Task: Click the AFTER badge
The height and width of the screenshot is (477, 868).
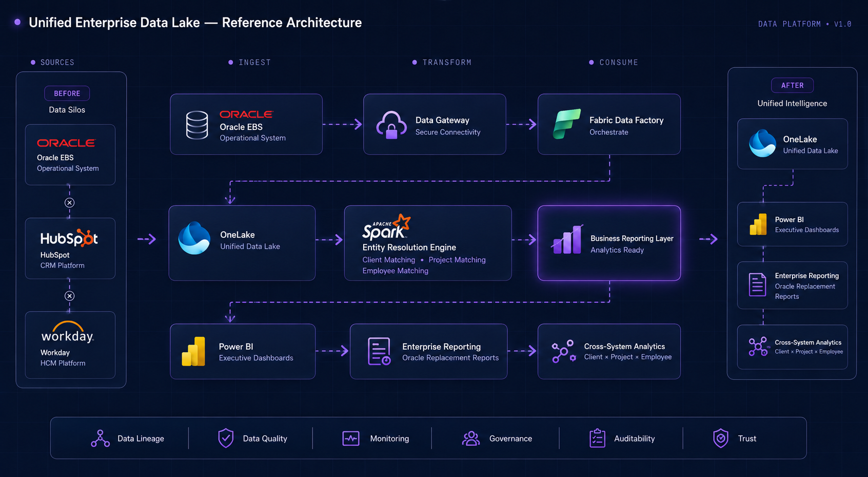Action: pyautogui.click(x=792, y=85)
